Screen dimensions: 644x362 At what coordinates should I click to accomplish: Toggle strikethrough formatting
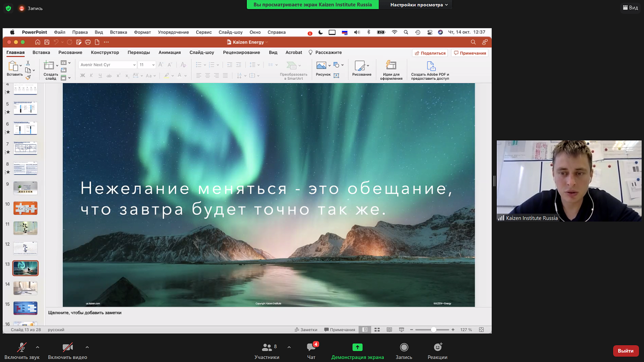coord(109,76)
